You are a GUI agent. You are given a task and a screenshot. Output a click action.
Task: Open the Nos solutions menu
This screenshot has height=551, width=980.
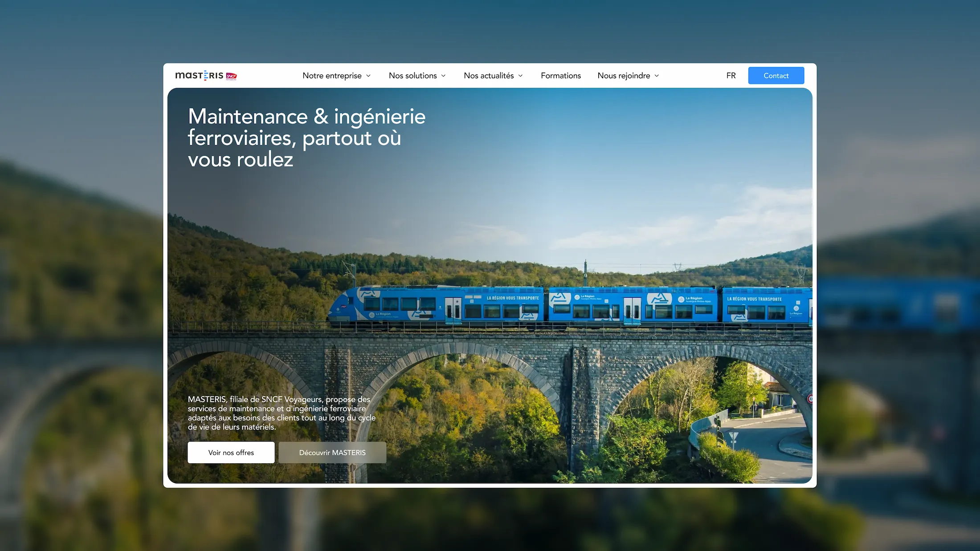point(412,76)
